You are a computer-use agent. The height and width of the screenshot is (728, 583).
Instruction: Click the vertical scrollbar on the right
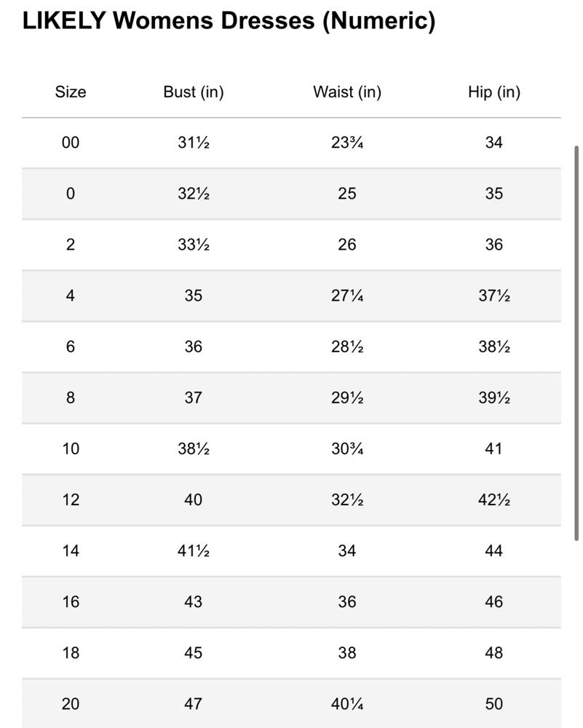pos(576,343)
